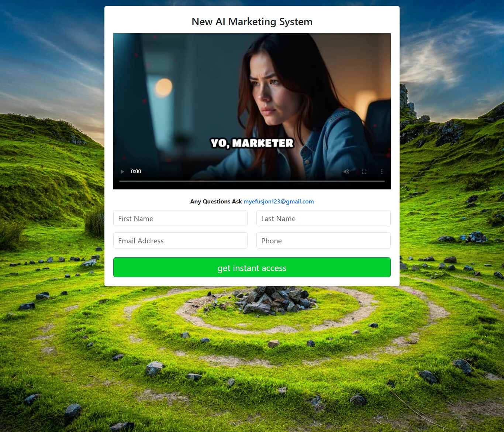The width and height of the screenshot is (504, 432).
Task: Mute the video volume
Action: tap(346, 172)
